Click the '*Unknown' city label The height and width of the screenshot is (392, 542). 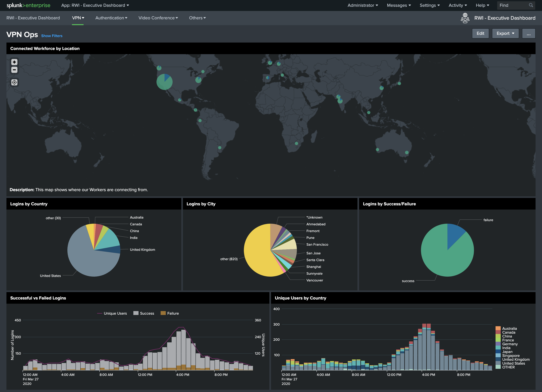314,217
